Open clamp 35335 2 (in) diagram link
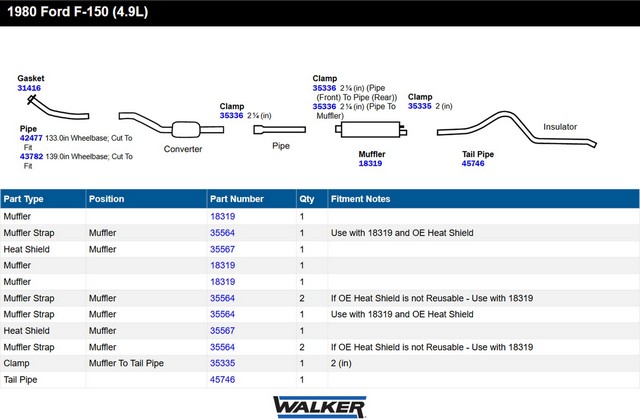The image size is (640, 419). click(420, 106)
